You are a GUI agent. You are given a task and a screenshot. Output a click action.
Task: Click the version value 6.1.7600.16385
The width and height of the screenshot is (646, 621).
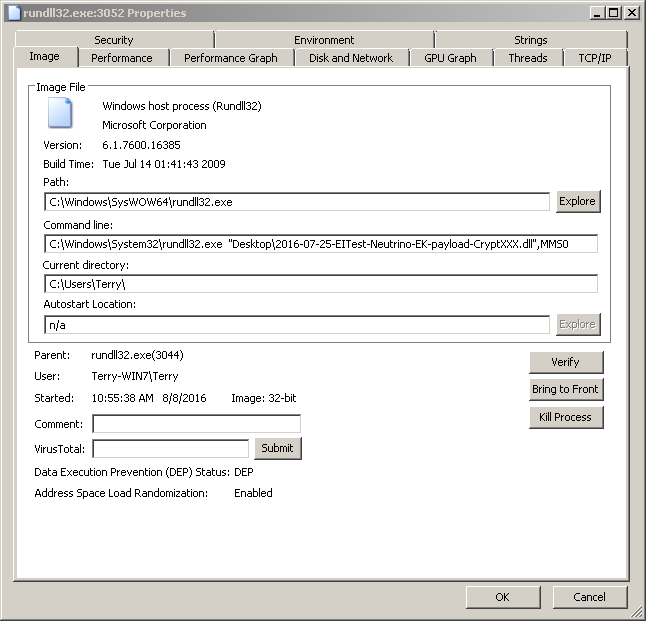141,145
